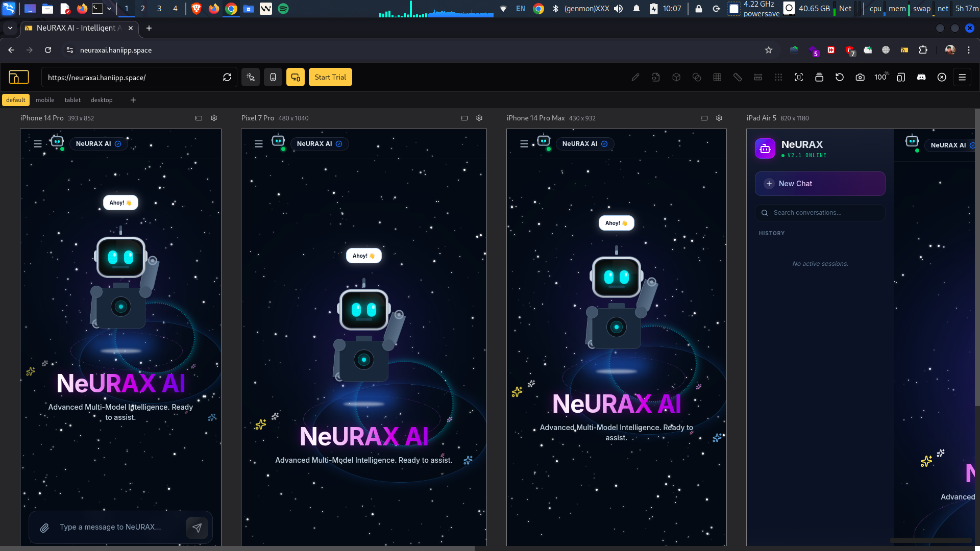Take a screenshot with camera icon

[x=860, y=77]
